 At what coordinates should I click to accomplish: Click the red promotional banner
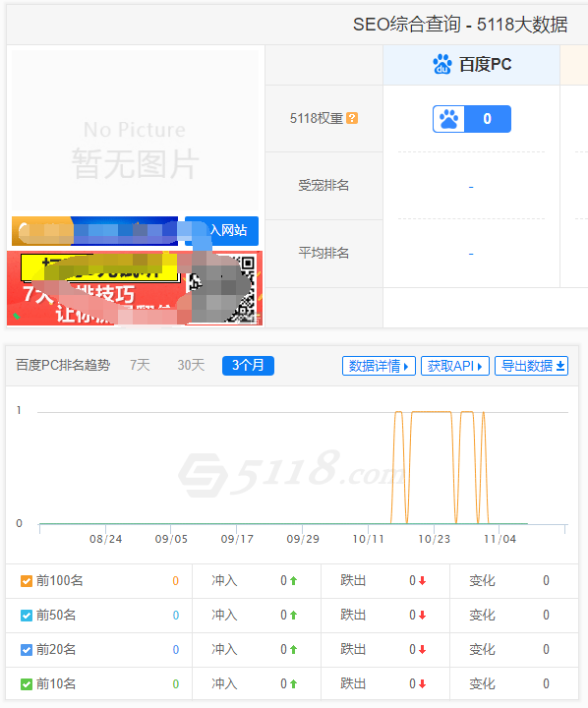(135, 288)
